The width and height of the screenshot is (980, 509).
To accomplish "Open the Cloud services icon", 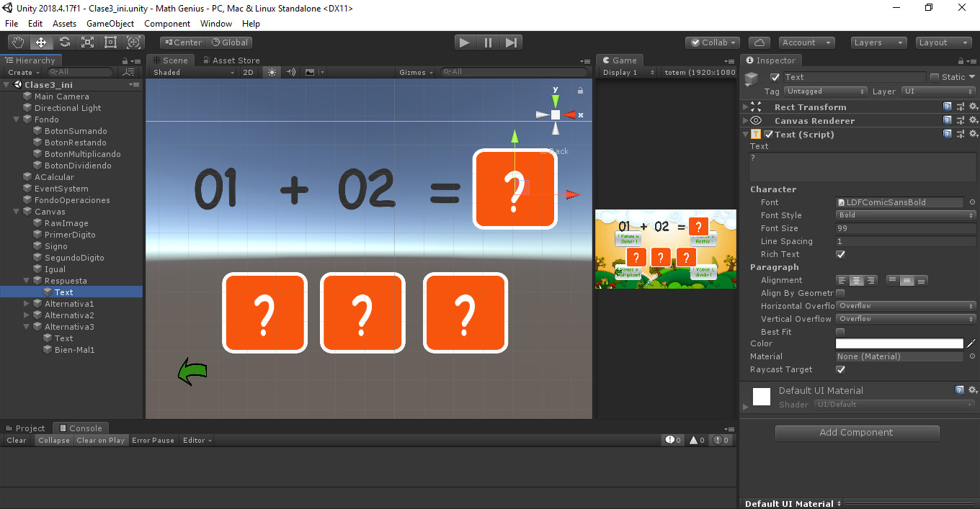I will click(759, 42).
